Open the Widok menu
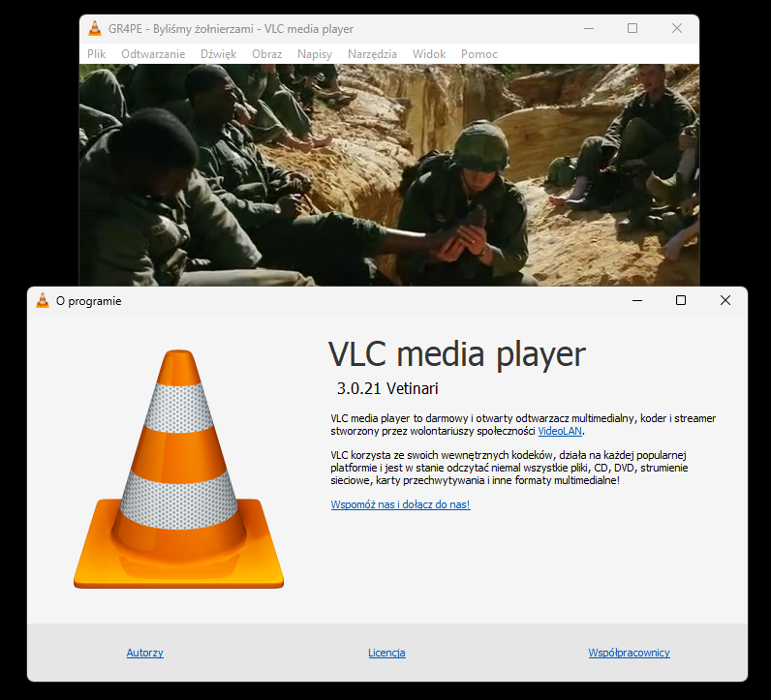Viewport: 771px width, 700px height. tap(429, 54)
